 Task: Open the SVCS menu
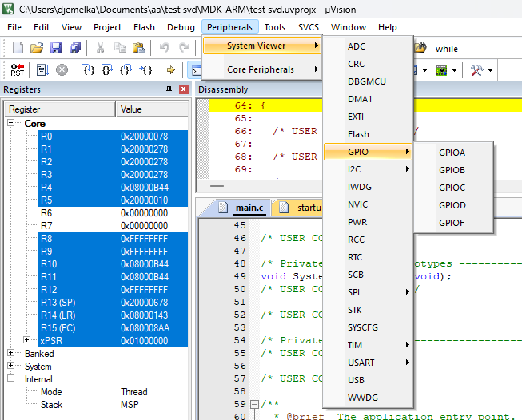pos(309,27)
